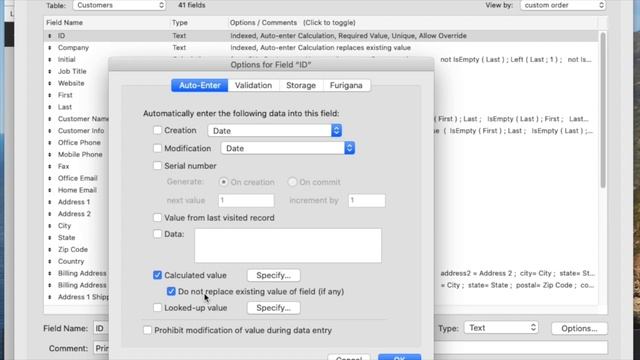Select the Company field row
Image resolution: width=640 pixels, height=360 pixels.
tap(321, 47)
